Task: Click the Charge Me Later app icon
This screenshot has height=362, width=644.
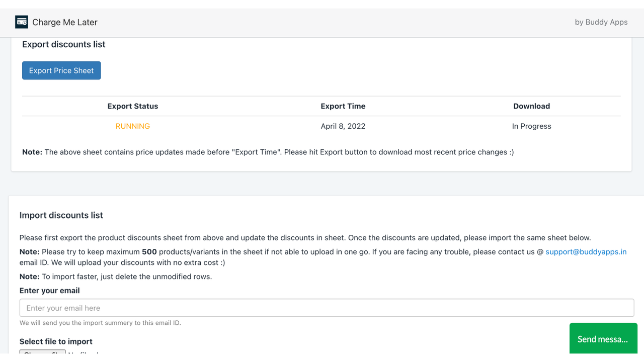Action: click(x=21, y=22)
